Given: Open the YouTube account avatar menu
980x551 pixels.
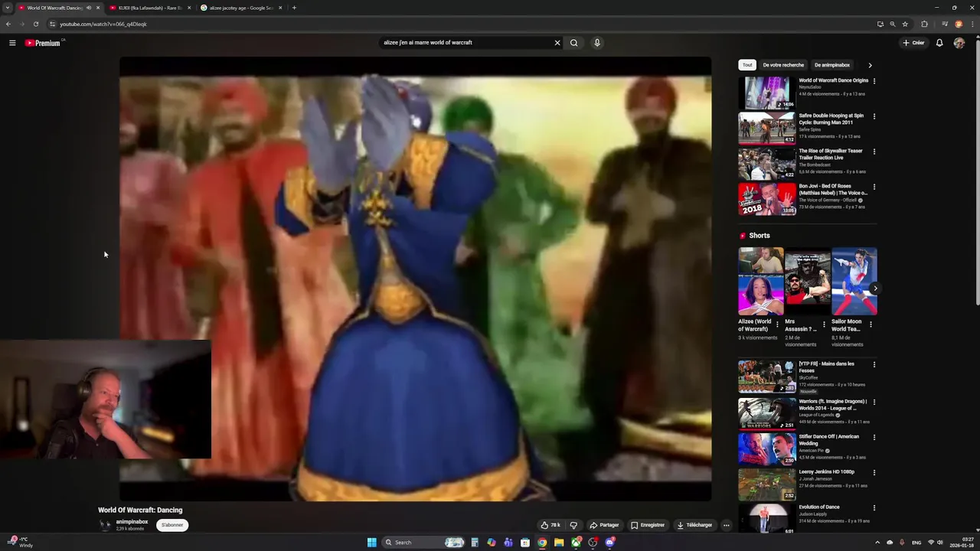Looking at the screenshot, I should (x=959, y=43).
